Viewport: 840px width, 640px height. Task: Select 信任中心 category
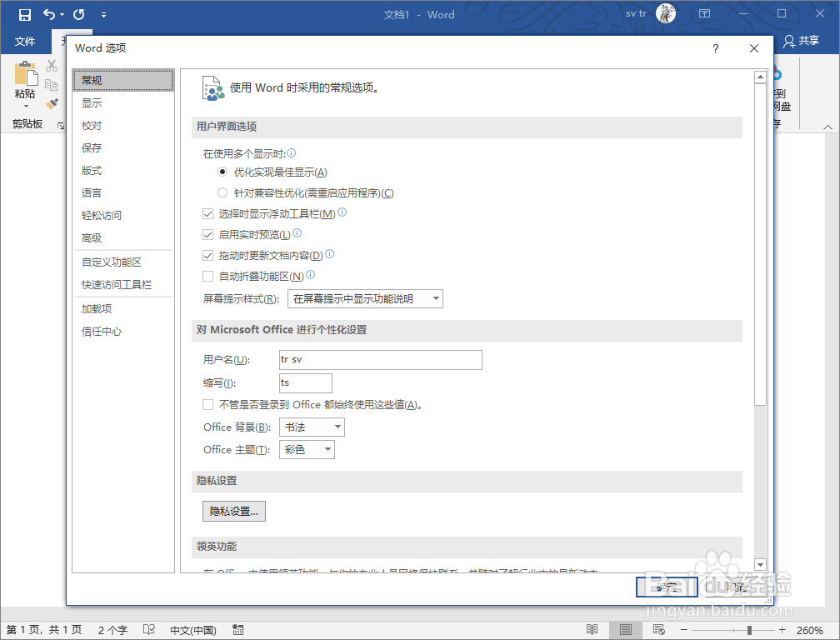tap(123, 331)
